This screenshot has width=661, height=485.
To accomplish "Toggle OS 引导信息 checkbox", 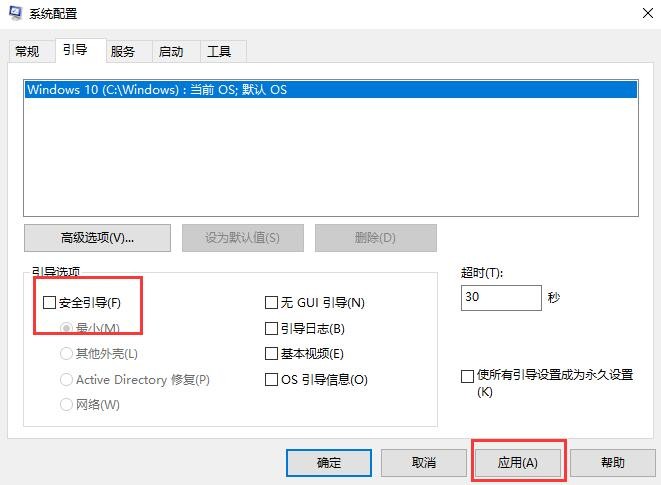I will pyautogui.click(x=271, y=380).
